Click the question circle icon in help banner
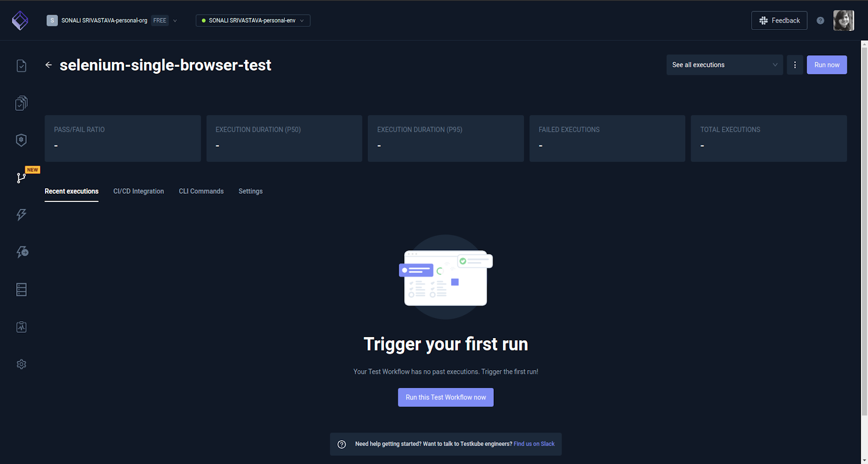 [x=342, y=444]
